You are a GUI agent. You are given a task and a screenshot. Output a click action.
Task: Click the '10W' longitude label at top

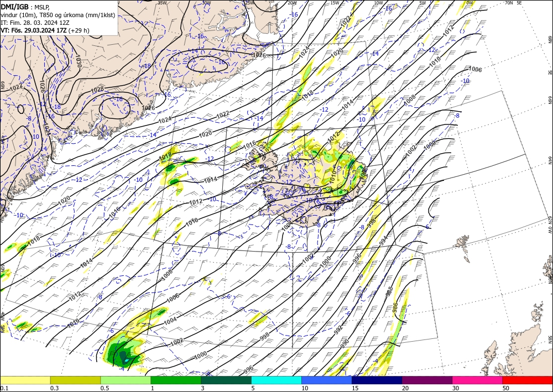coord(378,3)
